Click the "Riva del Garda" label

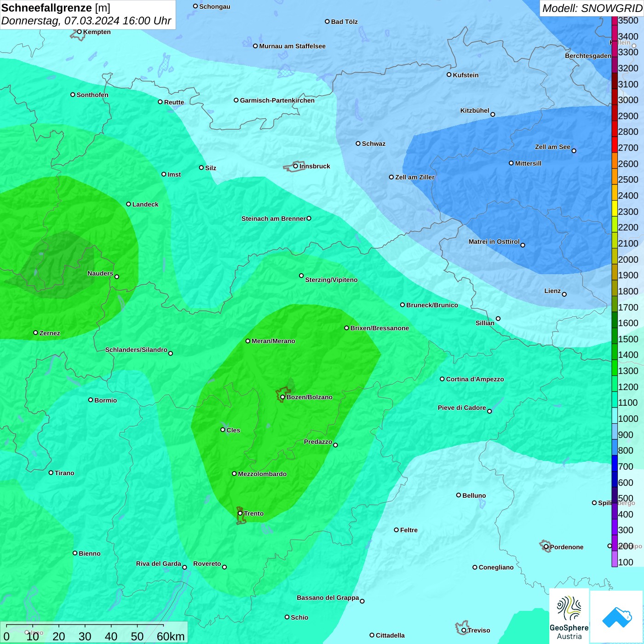tap(159, 563)
